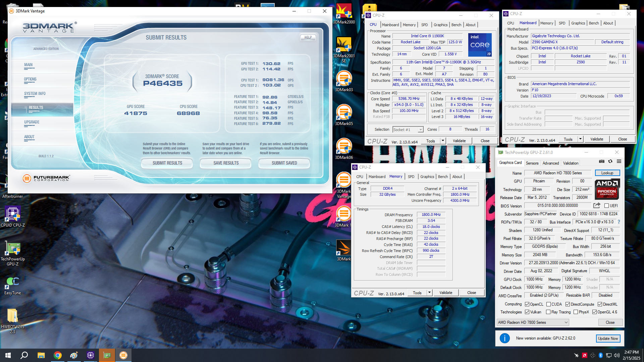Click SUBMIT SAVED button in 3DMark Vantage
This screenshot has width=644, height=362.
(284, 163)
